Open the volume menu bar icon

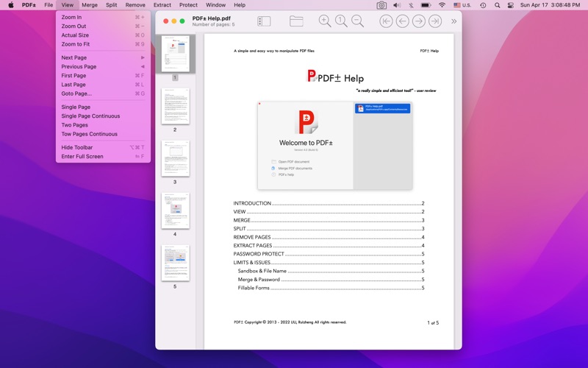pyautogui.click(x=397, y=5)
